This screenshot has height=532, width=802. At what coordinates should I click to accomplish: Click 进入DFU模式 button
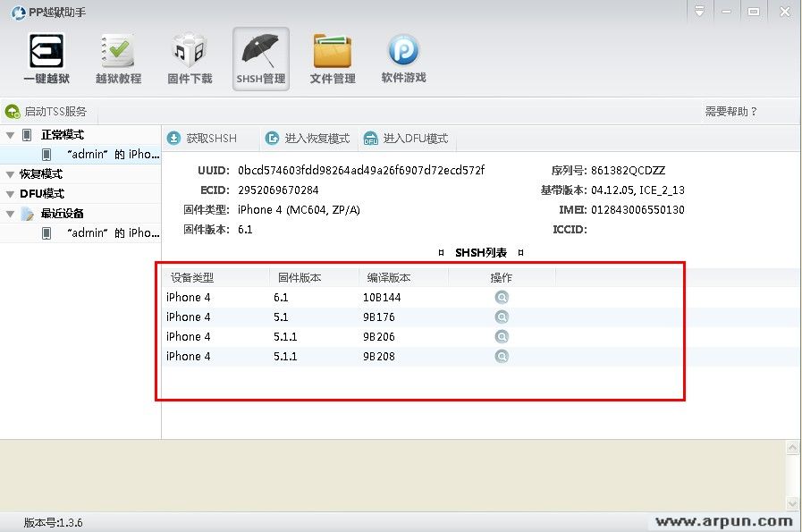[406, 138]
